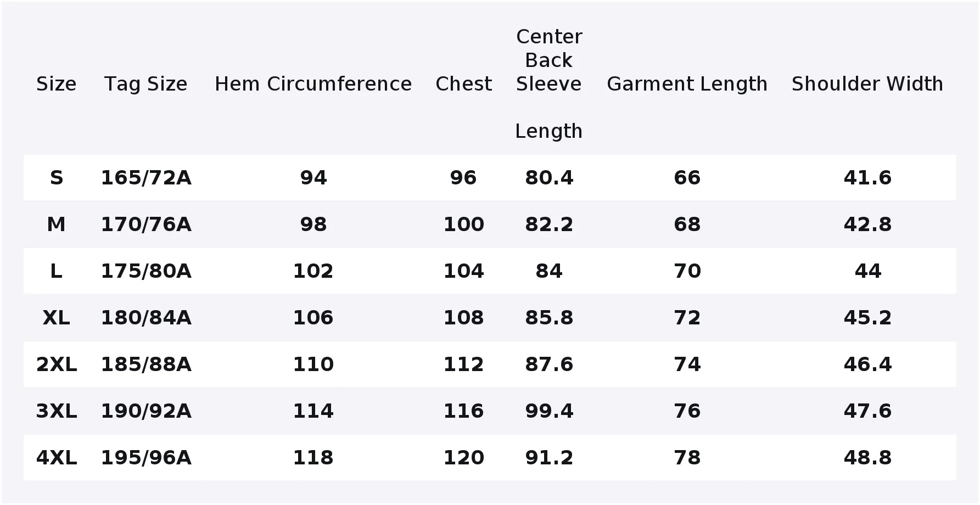Screen dimensions: 980x505
Task: Select the chest value 104
Action: click(x=464, y=271)
